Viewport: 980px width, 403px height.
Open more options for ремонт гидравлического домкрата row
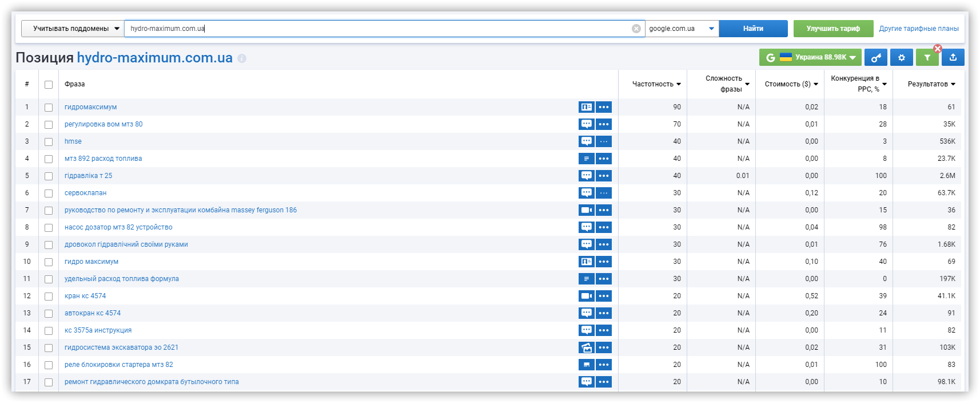coord(604,382)
